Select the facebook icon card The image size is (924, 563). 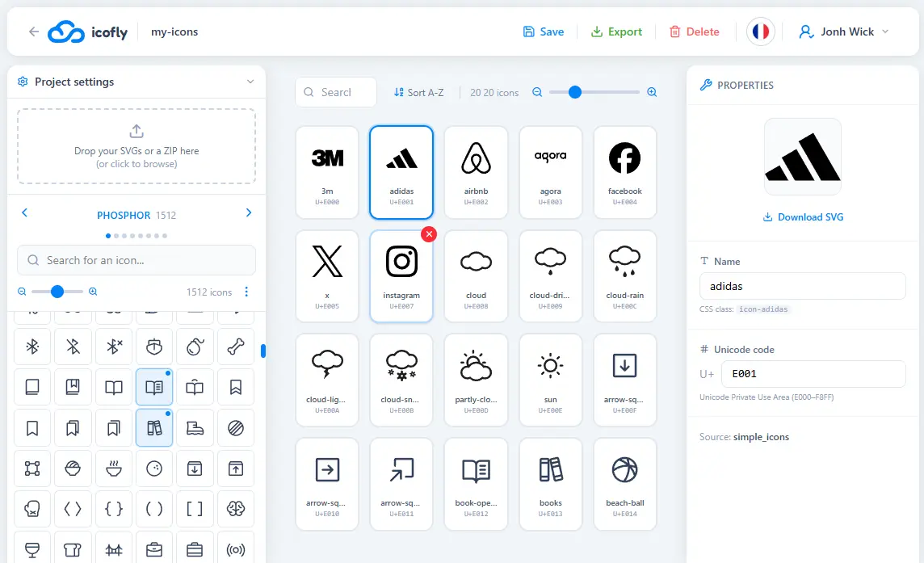click(x=624, y=172)
